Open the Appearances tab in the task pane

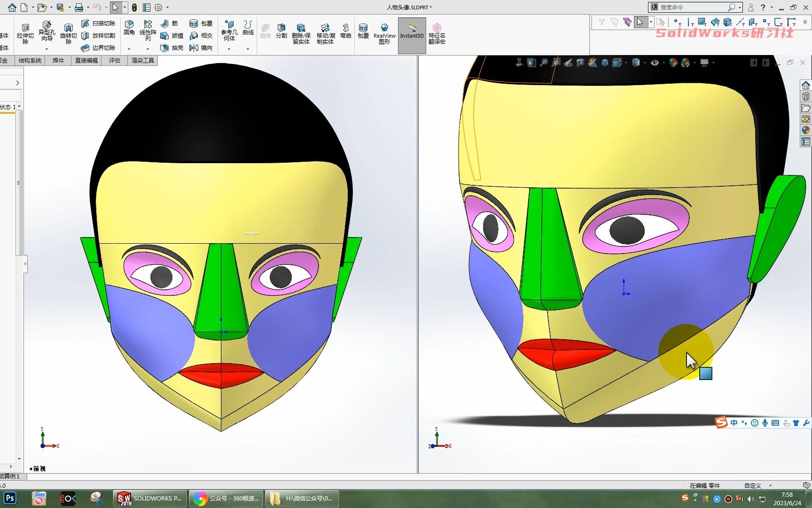805,130
